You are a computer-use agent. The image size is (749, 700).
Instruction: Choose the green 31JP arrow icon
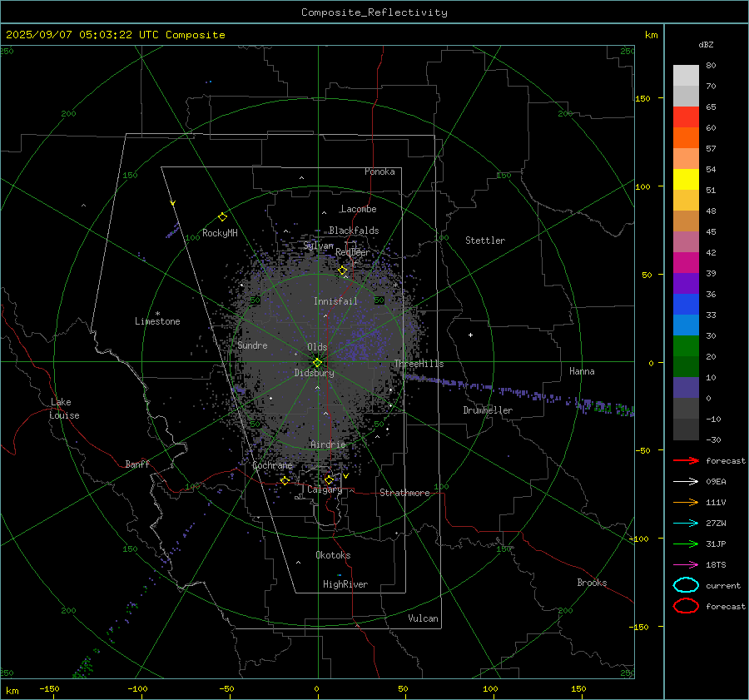[686, 544]
